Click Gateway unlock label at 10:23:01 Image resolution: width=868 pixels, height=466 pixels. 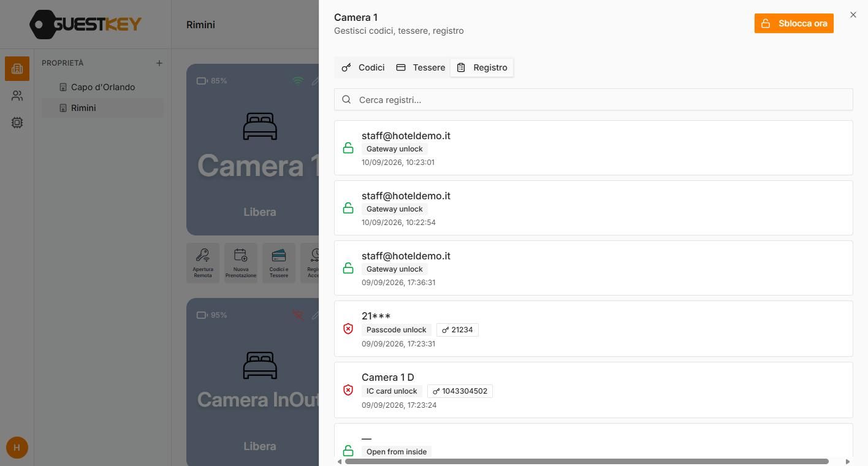click(x=395, y=149)
